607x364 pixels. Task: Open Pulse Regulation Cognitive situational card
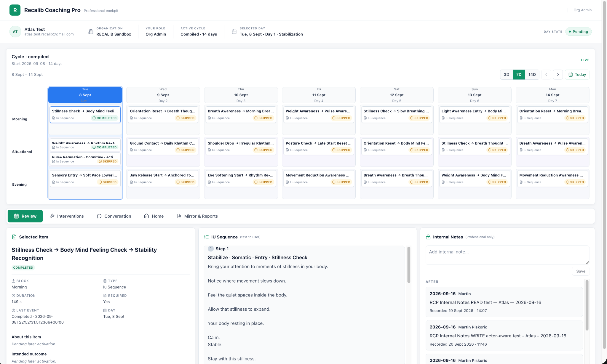pyautogui.click(x=85, y=159)
